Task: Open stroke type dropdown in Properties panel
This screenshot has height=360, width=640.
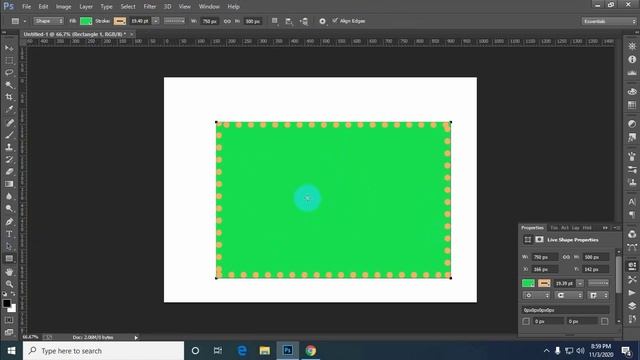Action: pos(599,283)
